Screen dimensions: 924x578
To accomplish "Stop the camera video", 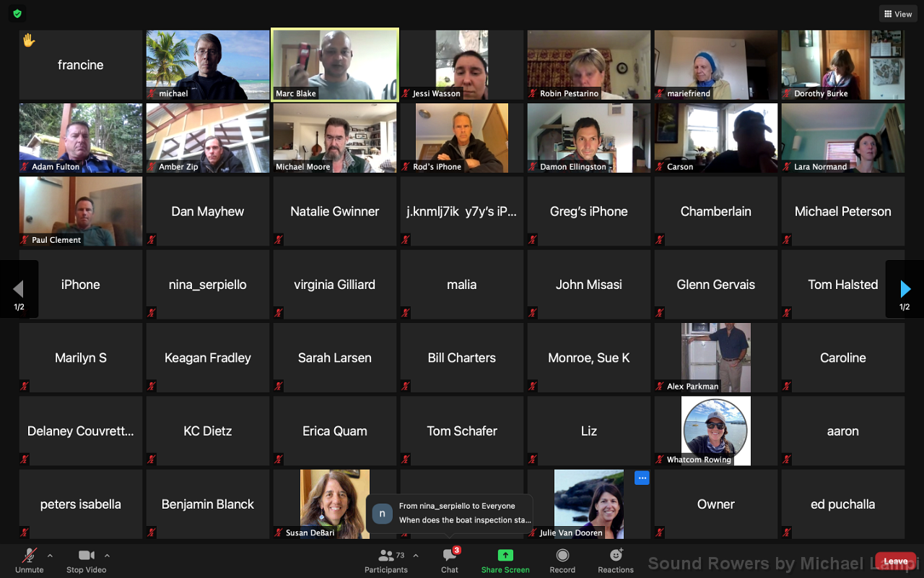I will point(87,556).
